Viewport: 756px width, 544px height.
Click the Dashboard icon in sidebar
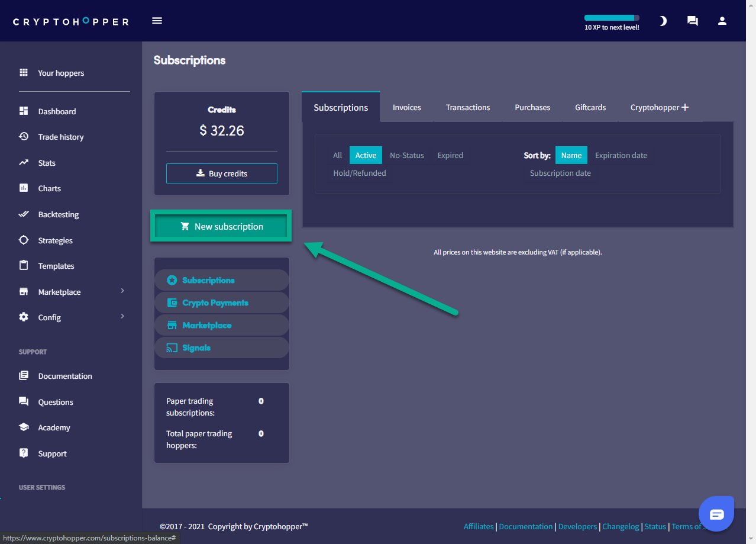(24, 111)
